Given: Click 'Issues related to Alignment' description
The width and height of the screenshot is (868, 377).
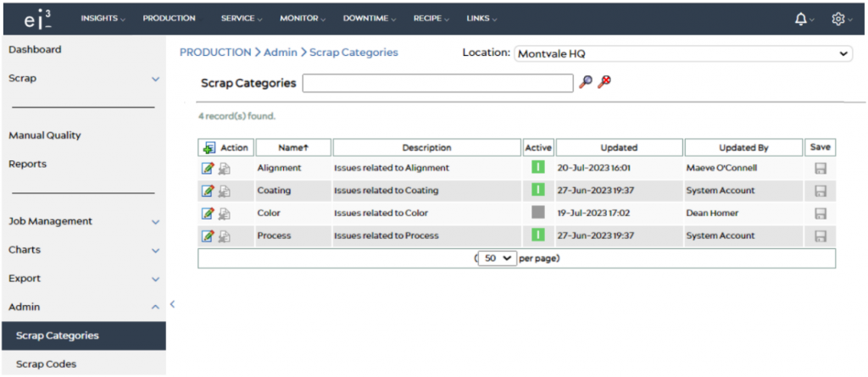Looking at the screenshot, I should point(392,168).
